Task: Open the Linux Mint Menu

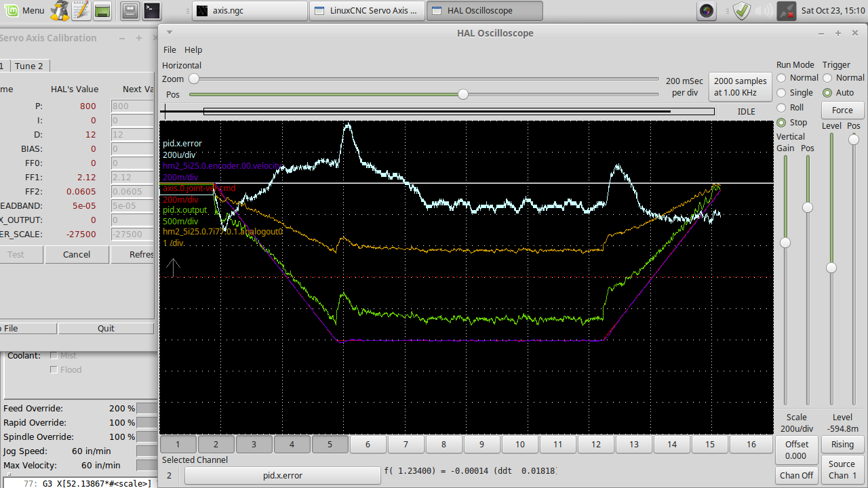Action: (24, 11)
